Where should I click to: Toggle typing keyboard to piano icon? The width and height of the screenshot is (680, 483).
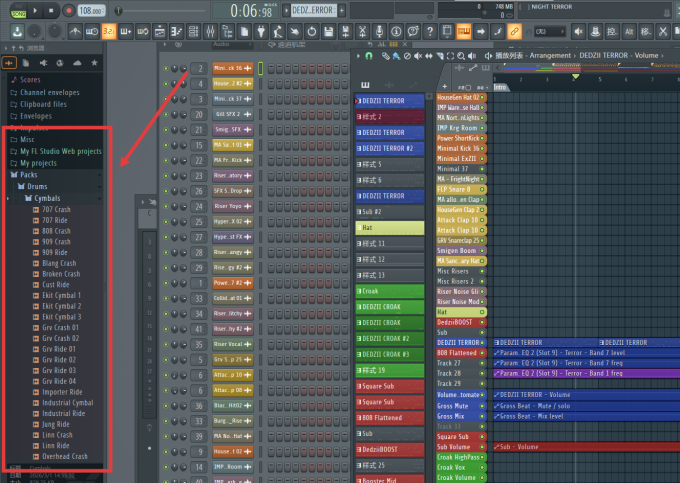coord(464,31)
